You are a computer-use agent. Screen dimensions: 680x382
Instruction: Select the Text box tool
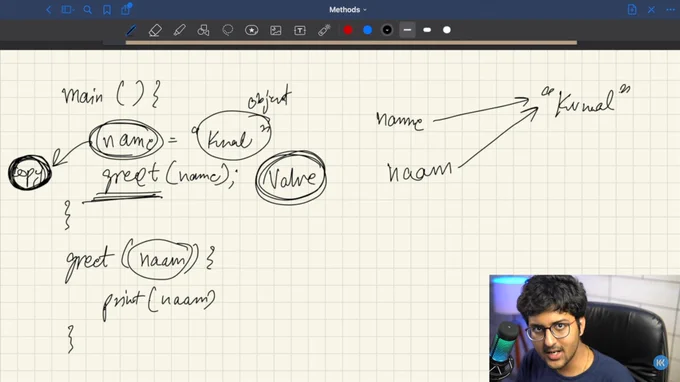(x=300, y=30)
